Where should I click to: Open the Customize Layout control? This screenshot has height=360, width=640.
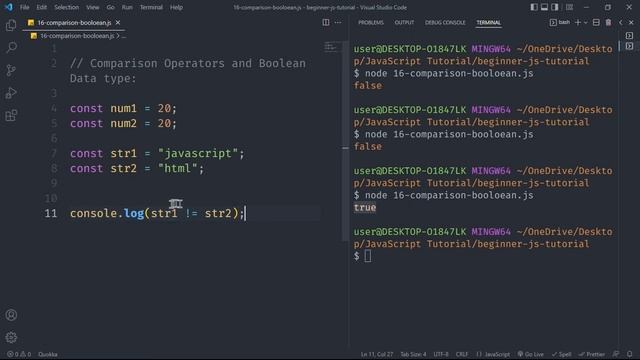click(x=569, y=7)
